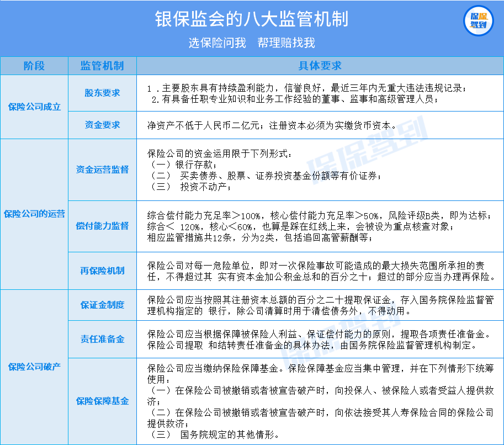This screenshot has height=445, width=504.
Task: Click the title 银保监会的八大监管机制
Action: [x=252, y=19]
